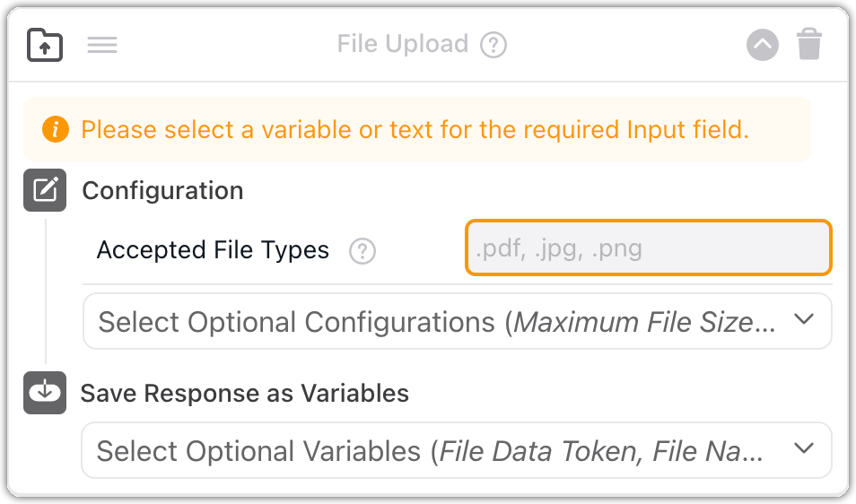
Task: Click the Configuration edit pencil icon
Action: 45,190
